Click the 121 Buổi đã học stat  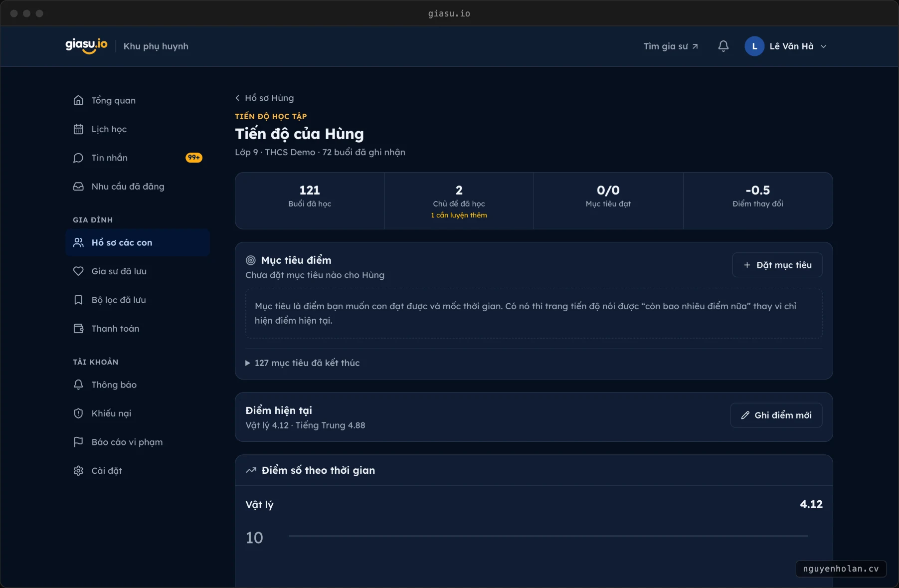pyautogui.click(x=310, y=201)
